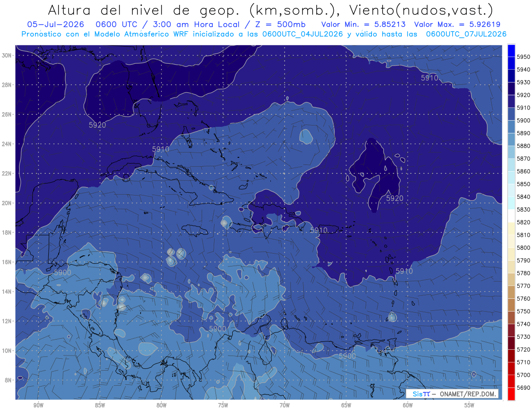Click the 60W longitude axis label
532x411 pixels.
click(408, 405)
